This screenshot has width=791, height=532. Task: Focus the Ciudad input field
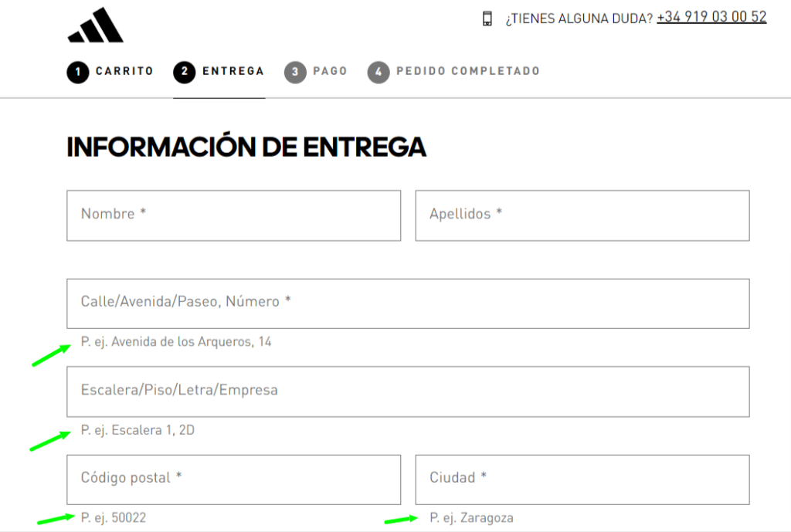(582, 479)
